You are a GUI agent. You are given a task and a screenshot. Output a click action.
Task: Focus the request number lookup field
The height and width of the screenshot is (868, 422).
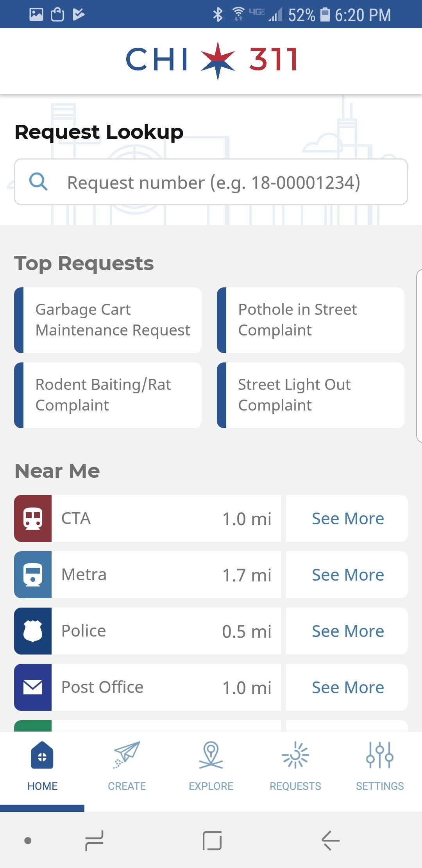click(x=211, y=182)
